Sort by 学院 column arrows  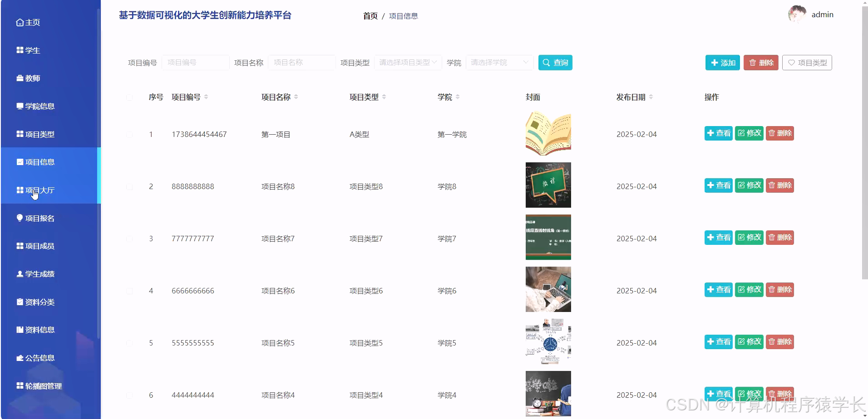458,97
